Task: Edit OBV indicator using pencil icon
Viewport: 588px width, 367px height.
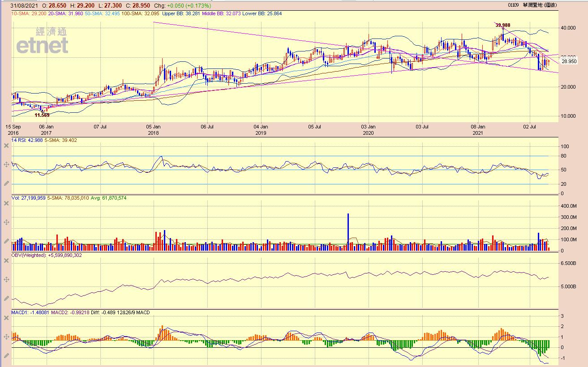Action: pyautogui.click(x=6, y=298)
